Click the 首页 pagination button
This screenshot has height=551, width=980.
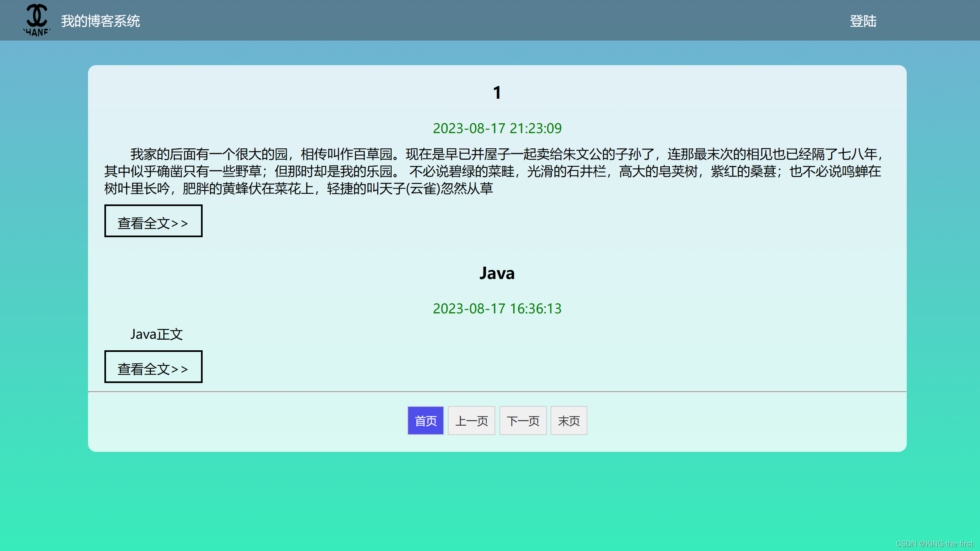pyautogui.click(x=425, y=420)
